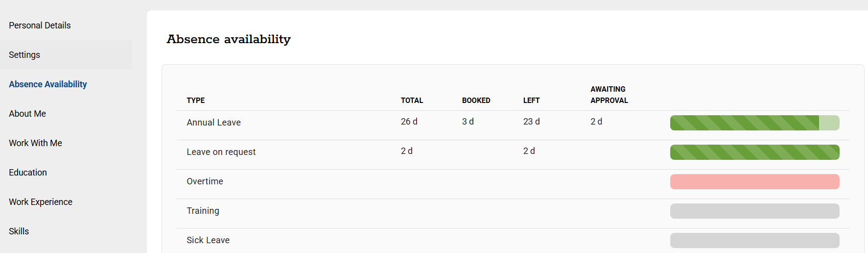Click the Training absence type
This screenshot has width=868, height=253.
pos(203,211)
